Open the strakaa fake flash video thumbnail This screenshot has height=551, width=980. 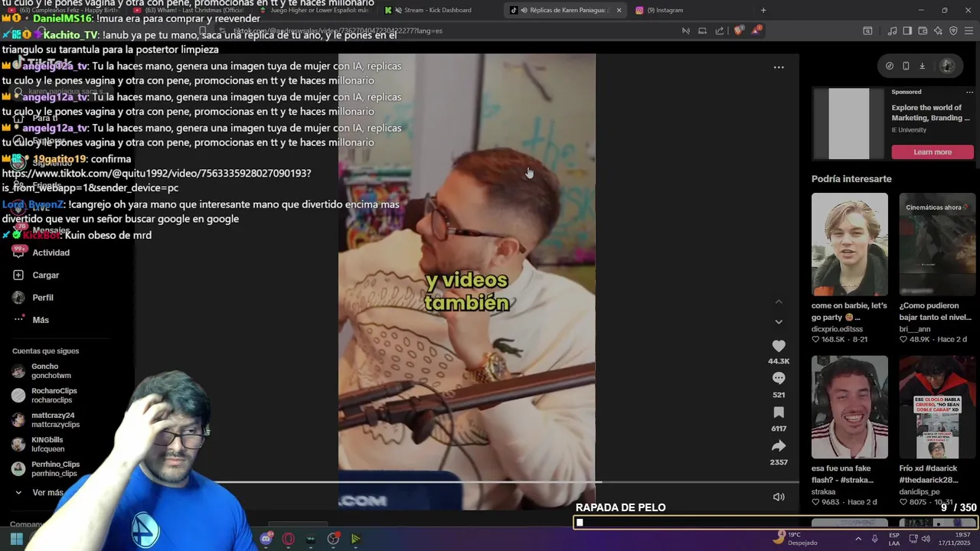(850, 407)
